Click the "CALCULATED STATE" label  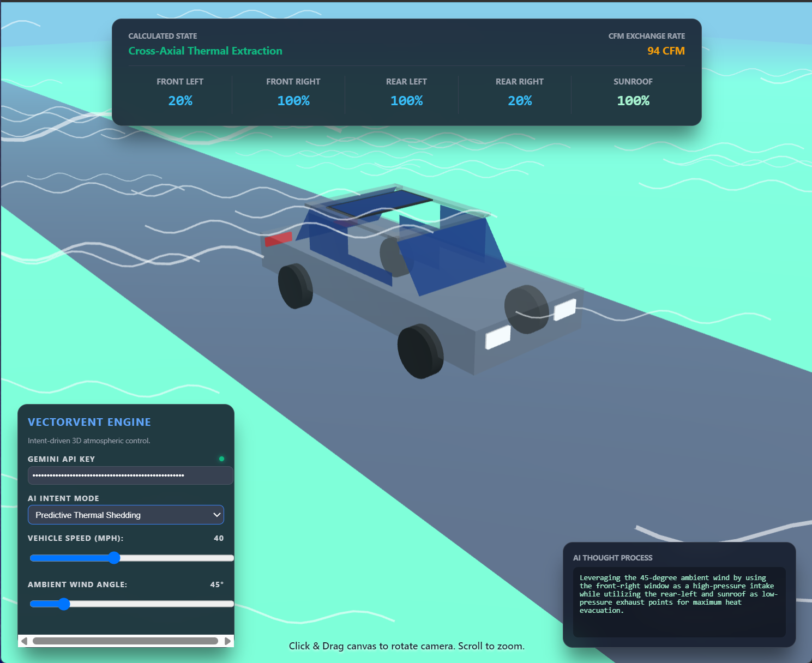[163, 36]
